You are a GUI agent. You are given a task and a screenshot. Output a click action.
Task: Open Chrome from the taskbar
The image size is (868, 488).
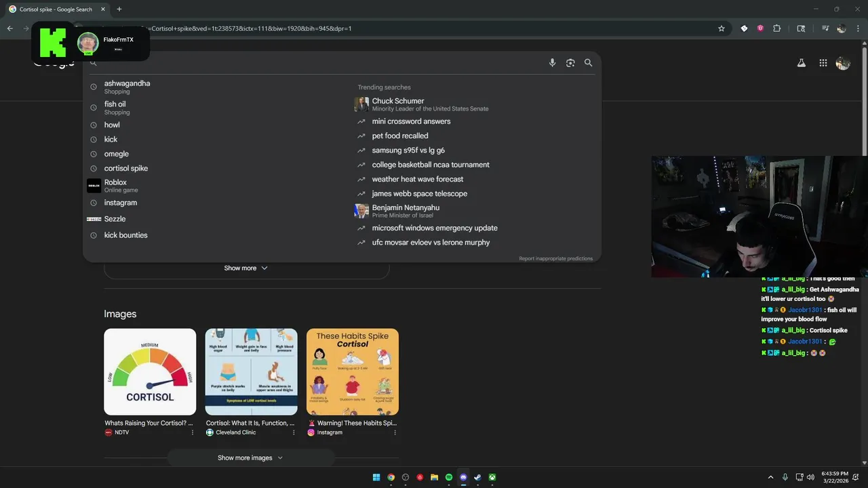tap(391, 477)
